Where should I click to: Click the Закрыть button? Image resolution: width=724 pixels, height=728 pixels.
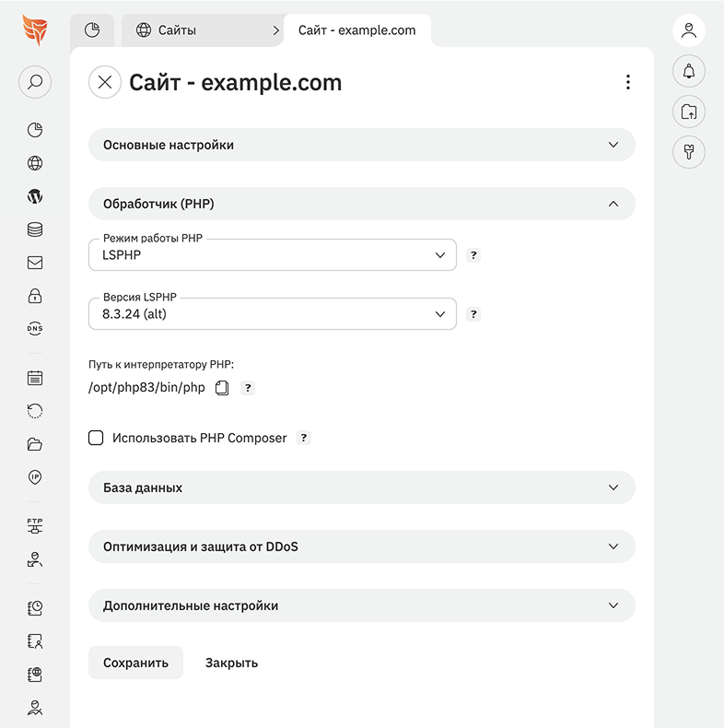(231, 663)
